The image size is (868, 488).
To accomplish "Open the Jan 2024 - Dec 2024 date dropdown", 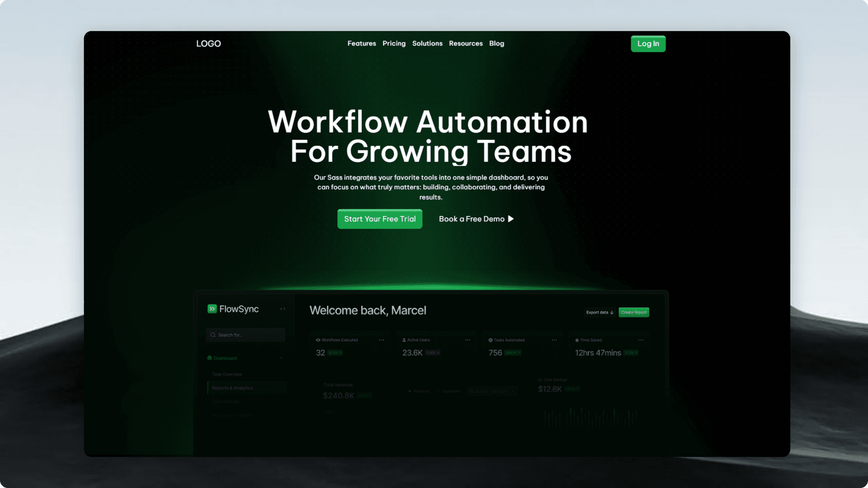I will coord(492,391).
